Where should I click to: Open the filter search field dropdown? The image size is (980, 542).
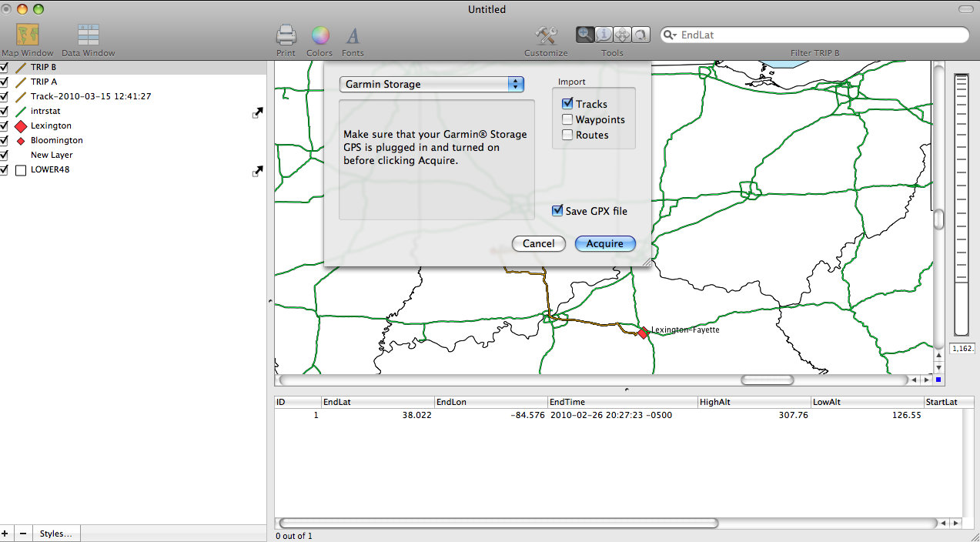[671, 35]
